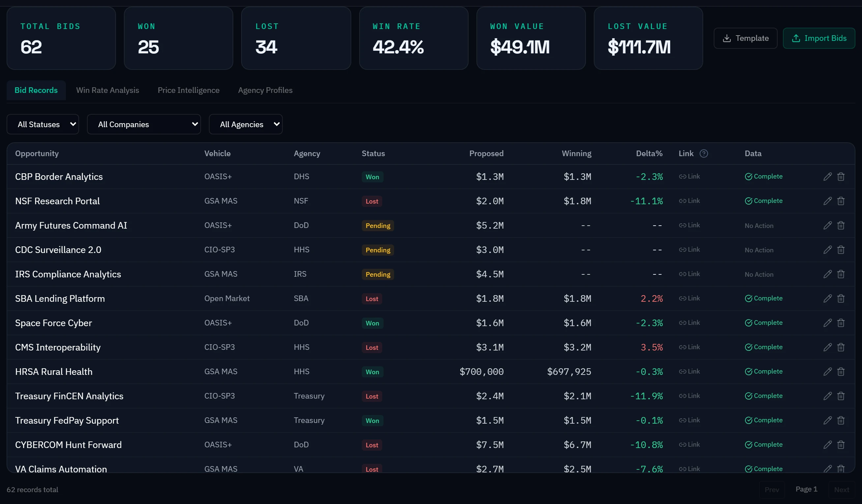Click Complete status for CBP Border Analytics

click(x=763, y=177)
